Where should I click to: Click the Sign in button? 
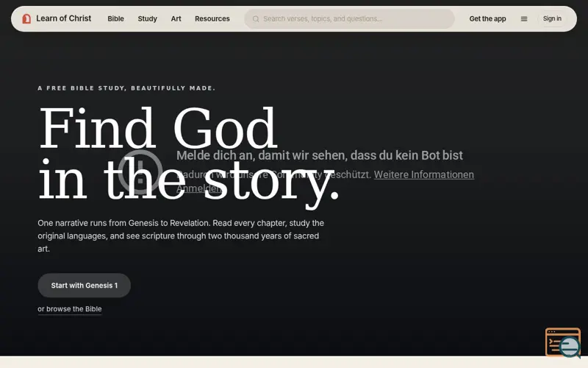(552, 18)
